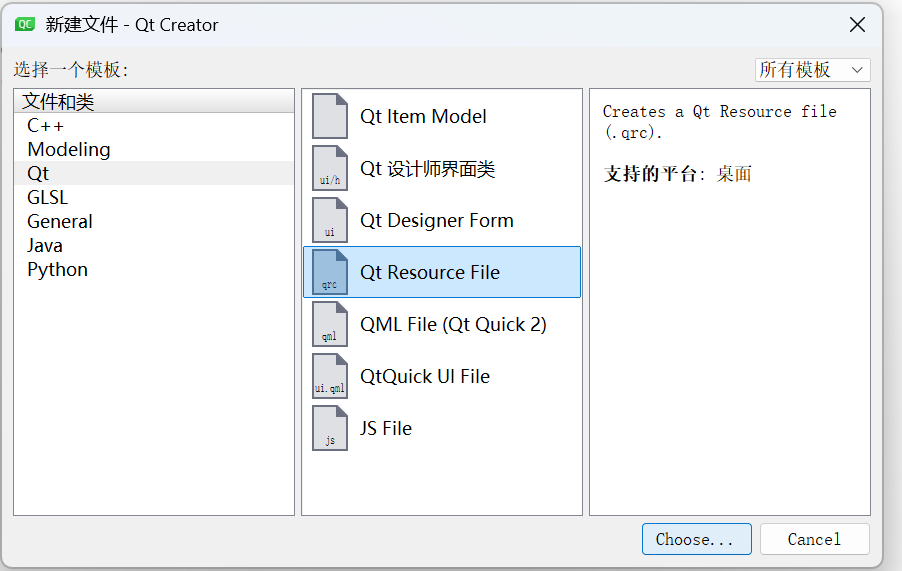The width and height of the screenshot is (902, 571).
Task: Select the Modeling category
Action: tap(154, 150)
